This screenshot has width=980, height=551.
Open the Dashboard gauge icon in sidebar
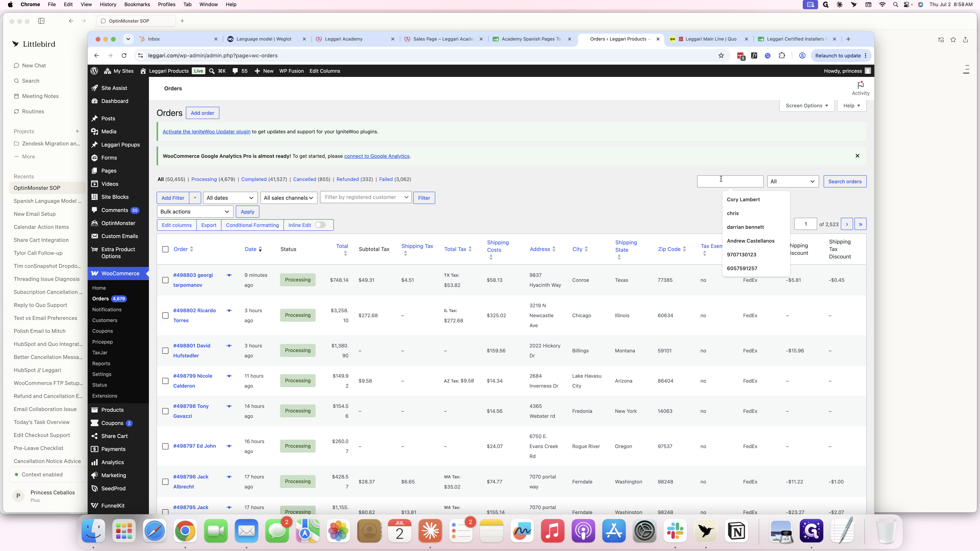click(x=94, y=101)
